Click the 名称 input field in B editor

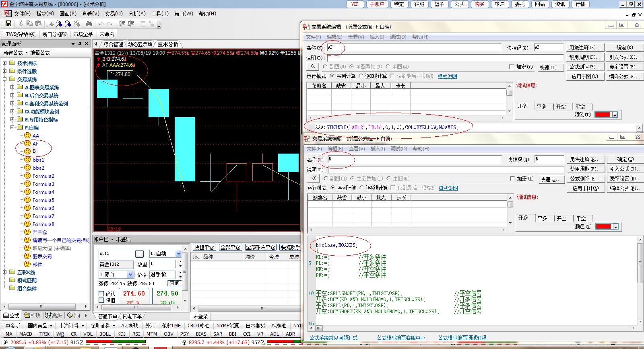[x=415, y=160]
